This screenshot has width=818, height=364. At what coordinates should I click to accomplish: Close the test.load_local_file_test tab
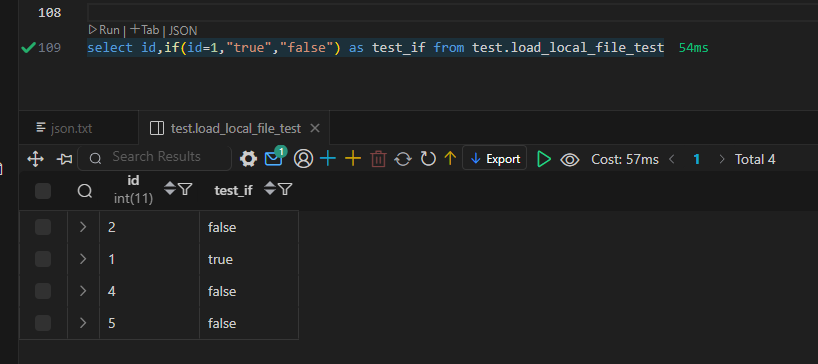pyautogui.click(x=315, y=128)
